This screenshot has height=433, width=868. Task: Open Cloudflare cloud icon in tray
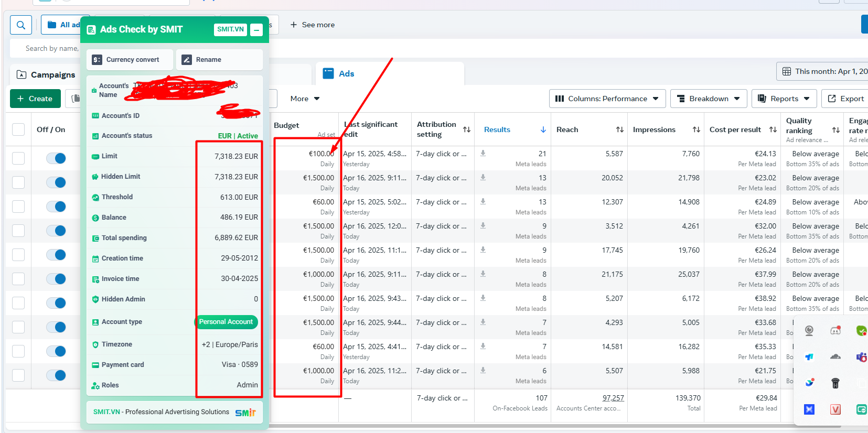pos(835,356)
